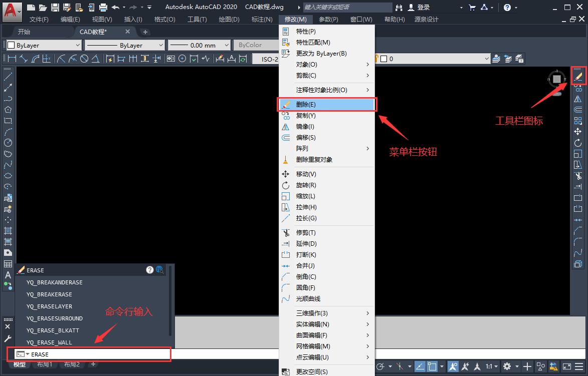
Task: Click the Trim scissors icon in the right toolbar
Action: 578,176
